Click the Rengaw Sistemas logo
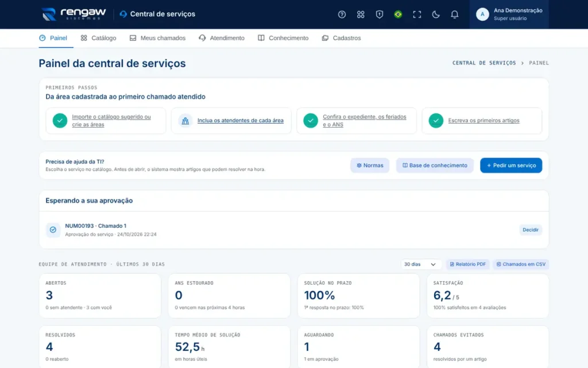This screenshot has height=368, width=588. (x=73, y=14)
